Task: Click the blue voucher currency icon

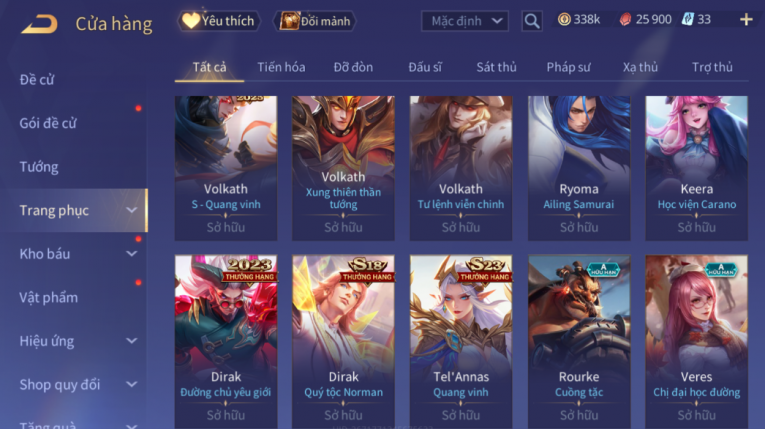Action: click(x=687, y=20)
